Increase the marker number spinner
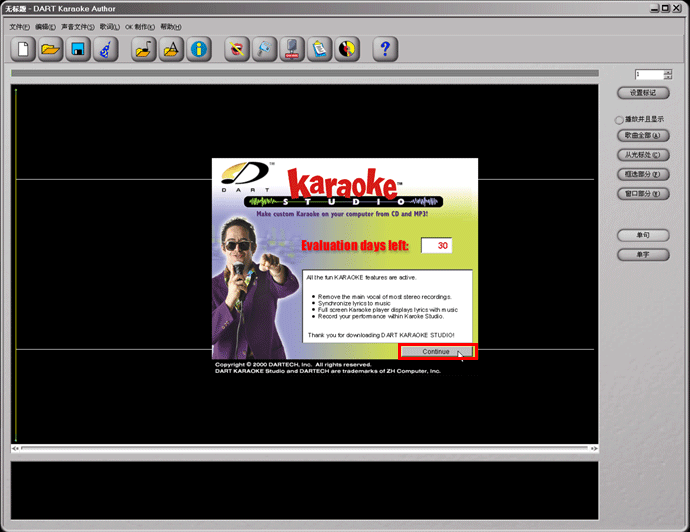690x532 pixels. click(x=668, y=72)
